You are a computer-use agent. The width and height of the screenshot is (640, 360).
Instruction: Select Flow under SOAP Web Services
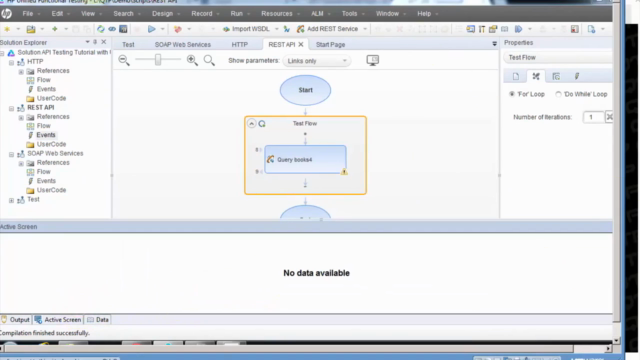pos(44,172)
